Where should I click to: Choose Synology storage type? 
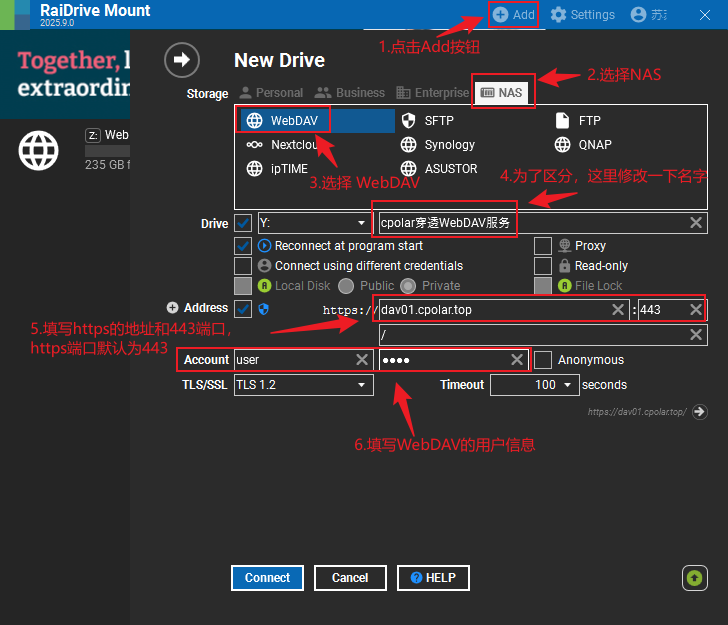pyautogui.click(x=438, y=145)
